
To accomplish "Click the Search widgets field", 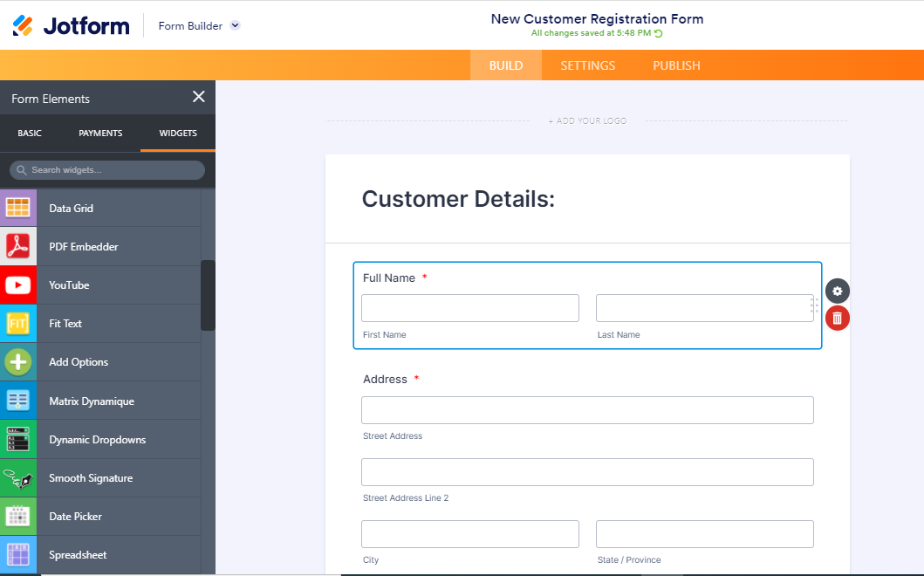I will tap(107, 170).
